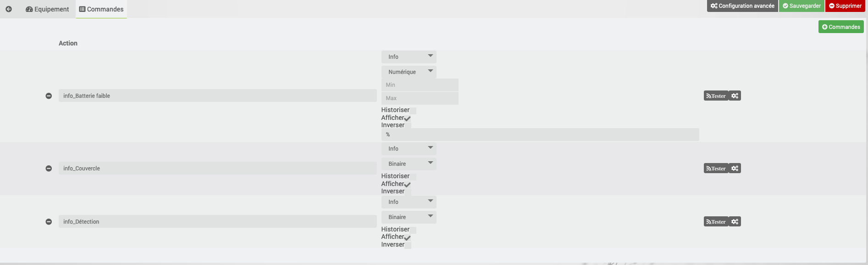Click the back arrow icon
868x265 pixels.
click(9, 9)
